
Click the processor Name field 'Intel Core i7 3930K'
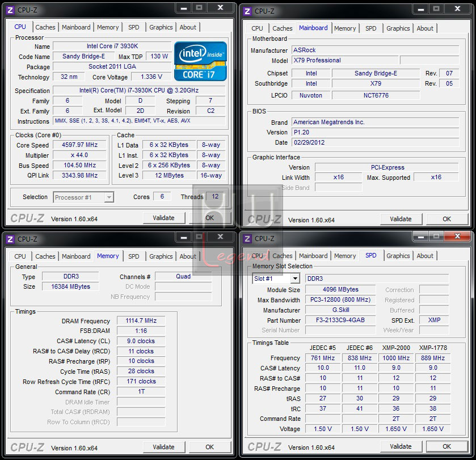[x=112, y=46]
